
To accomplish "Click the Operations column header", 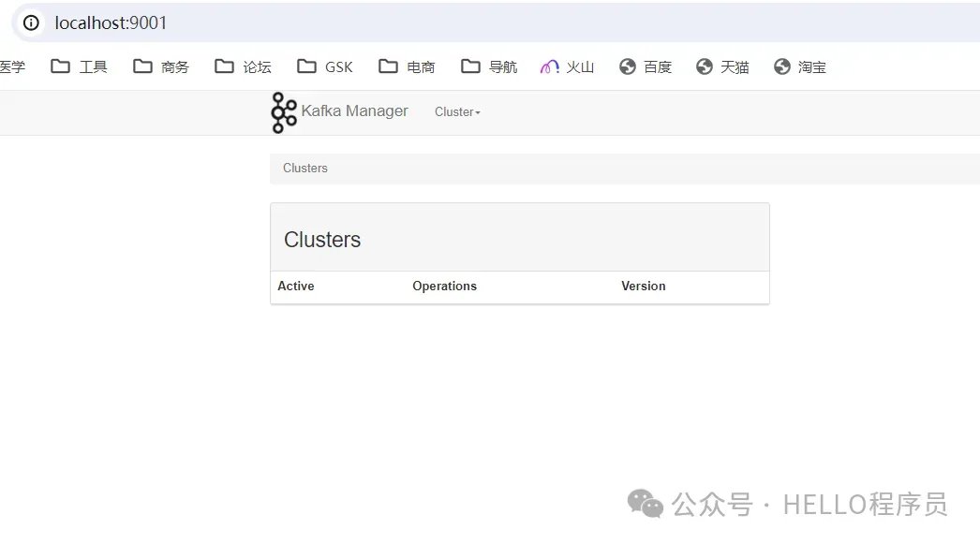I will click(x=444, y=287).
